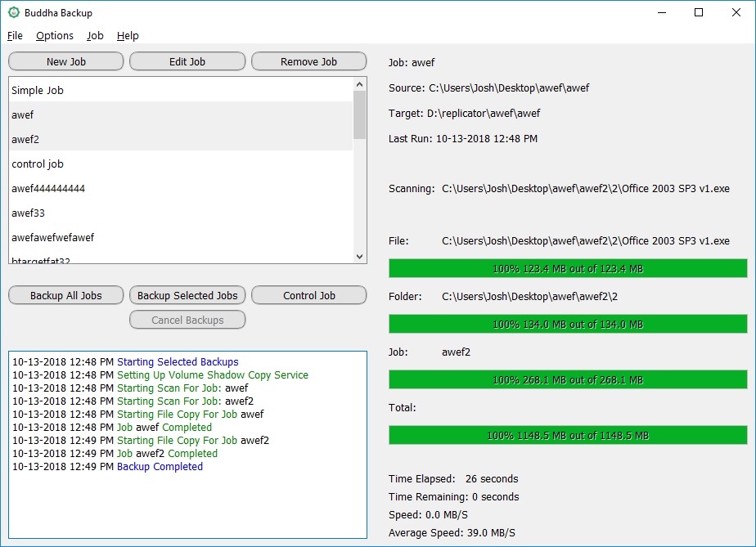Open the Options menu
This screenshot has width=756, height=547.
click(x=54, y=35)
